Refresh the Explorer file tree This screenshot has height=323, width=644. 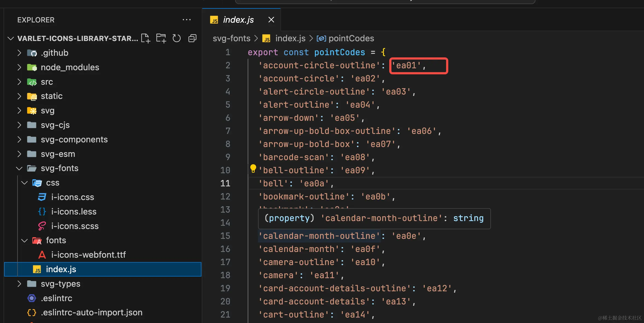pyautogui.click(x=177, y=38)
